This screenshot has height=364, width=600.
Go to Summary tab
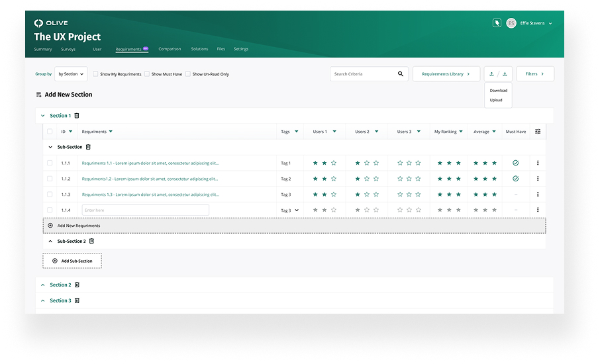tap(43, 50)
